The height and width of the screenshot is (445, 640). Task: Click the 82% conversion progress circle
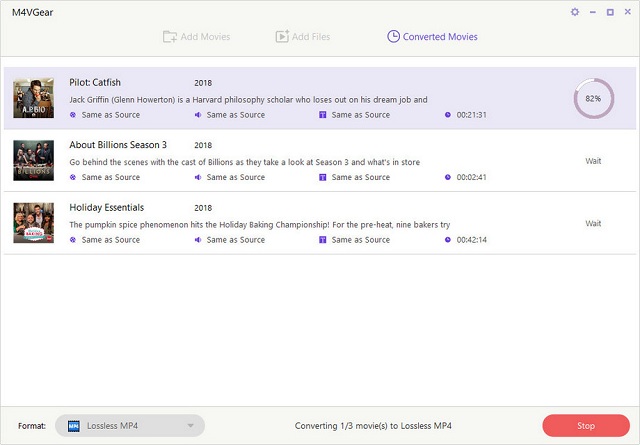[x=593, y=99]
